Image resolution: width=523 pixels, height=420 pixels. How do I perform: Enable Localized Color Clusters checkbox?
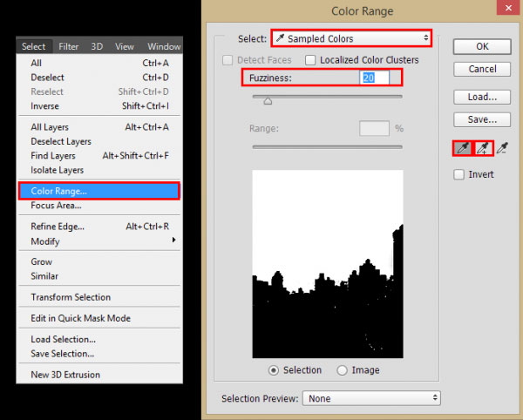pos(310,60)
